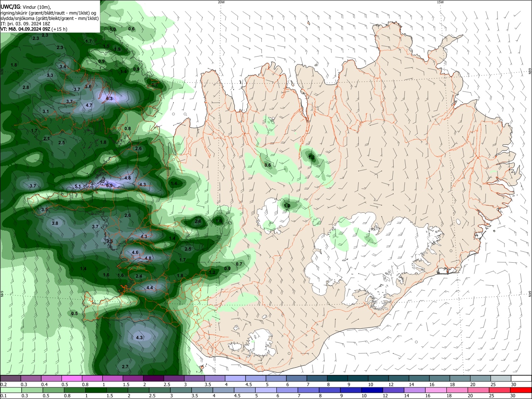Click the pale green 0.1 swatch in rain legend
The width and height of the screenshot is (532, 399).
(x=11, y=390)
